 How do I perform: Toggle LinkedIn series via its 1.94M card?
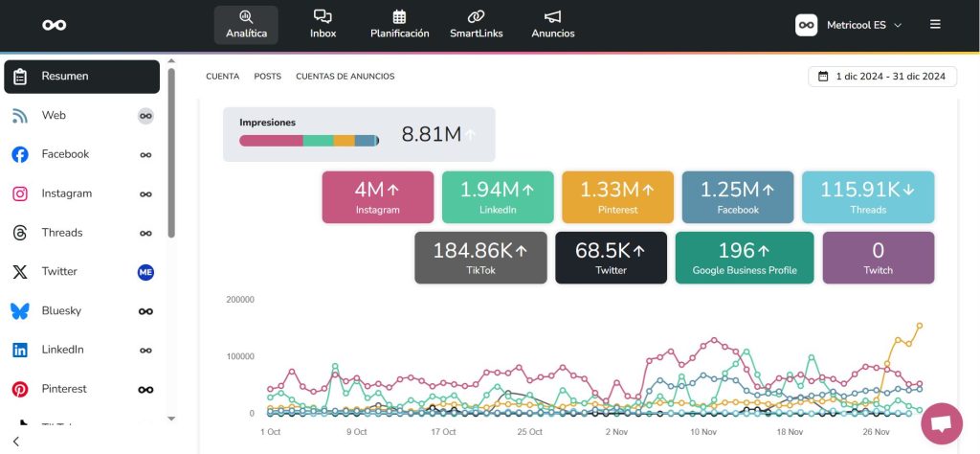(x=497, y=197)
